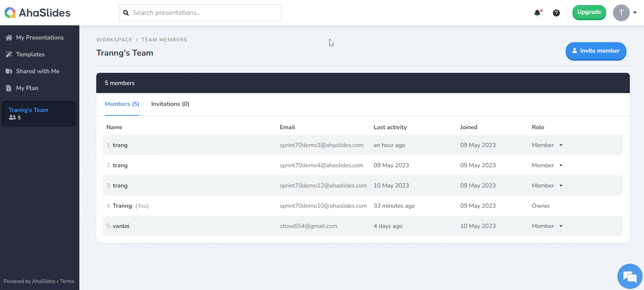
Task: Click email sprint70demo3@ahaslides.com
Action: (x=321, y=145)
